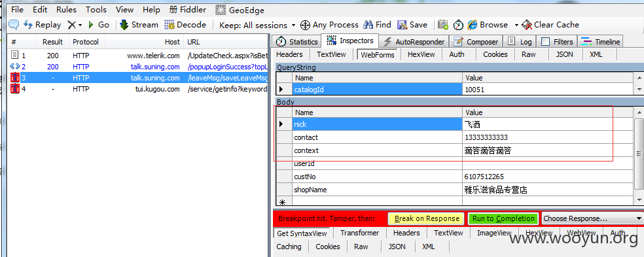This screenshot has width=644, height=257.
Task: Open the View menu
Action: 125,9
